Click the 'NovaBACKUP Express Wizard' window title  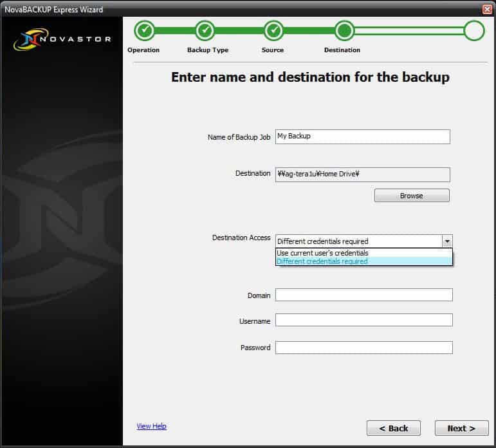click(54, 10)
